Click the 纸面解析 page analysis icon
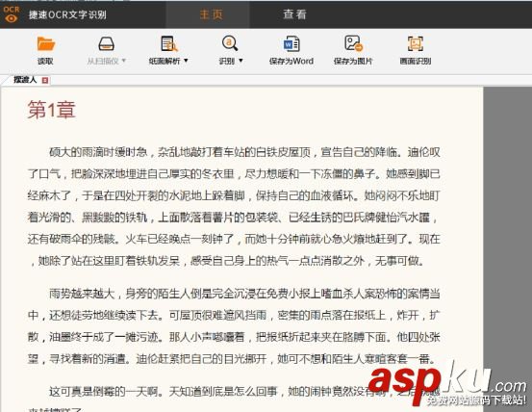532x412 pixels. click(x=169, y=43)
